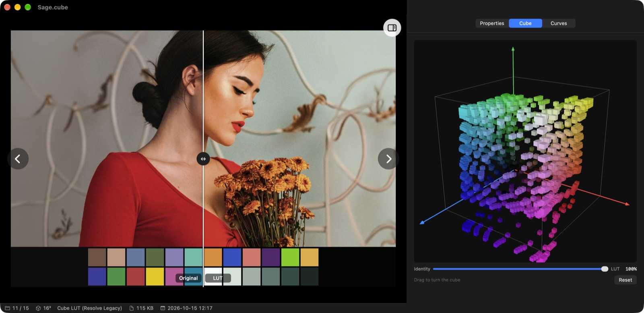Click the dark purple swatch
This screenshot has width=644, height=313.
pyautogui.click(x=271, y=257)
